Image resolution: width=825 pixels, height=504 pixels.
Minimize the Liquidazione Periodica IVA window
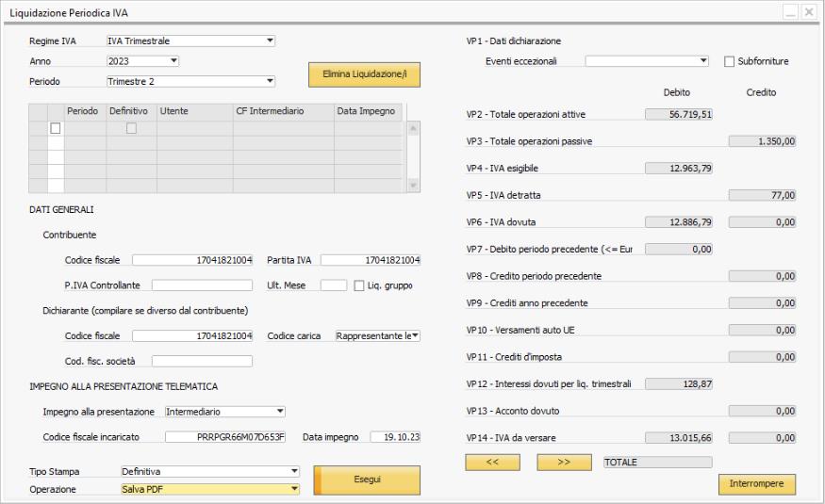(790, 12)
